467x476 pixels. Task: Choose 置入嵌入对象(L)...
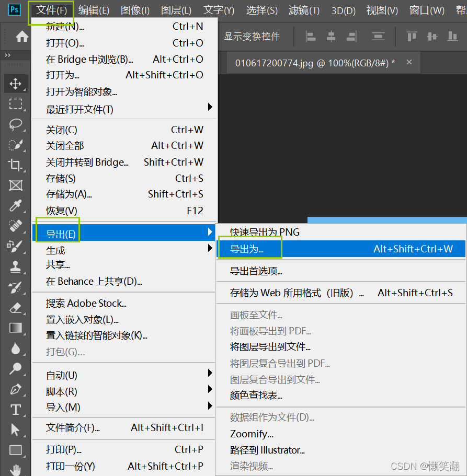click(124, 319)
